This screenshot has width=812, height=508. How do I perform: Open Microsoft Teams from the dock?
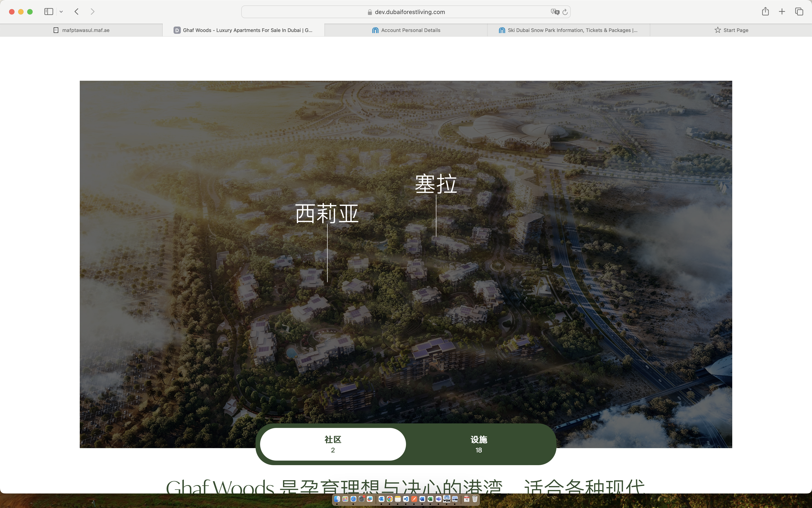coord(439,499)
